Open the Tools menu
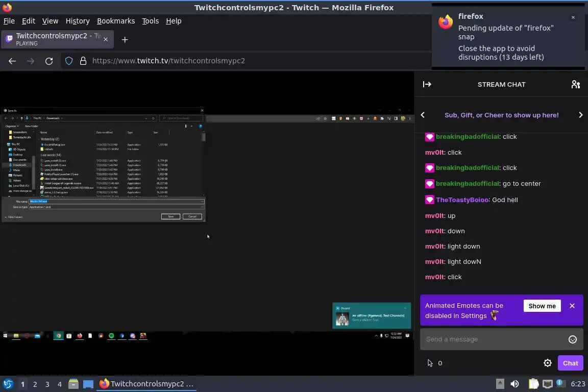588x392 pixels. (x=151, y=21)
